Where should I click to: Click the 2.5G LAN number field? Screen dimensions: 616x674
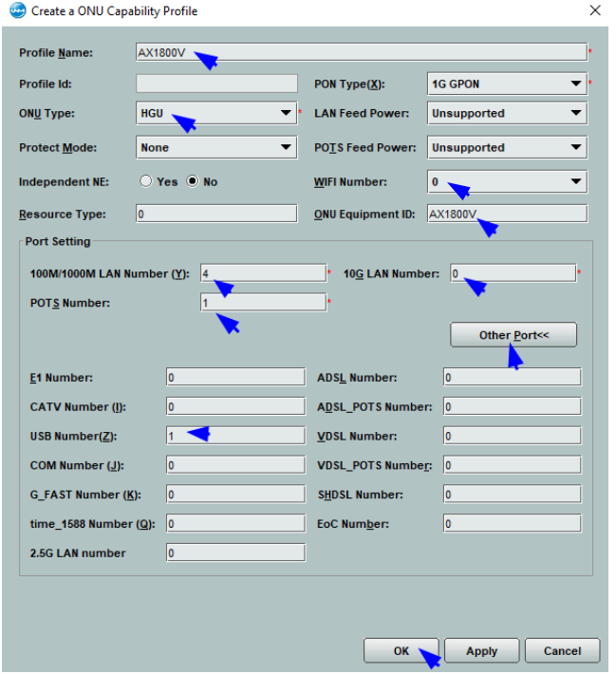tap(236, 552)
